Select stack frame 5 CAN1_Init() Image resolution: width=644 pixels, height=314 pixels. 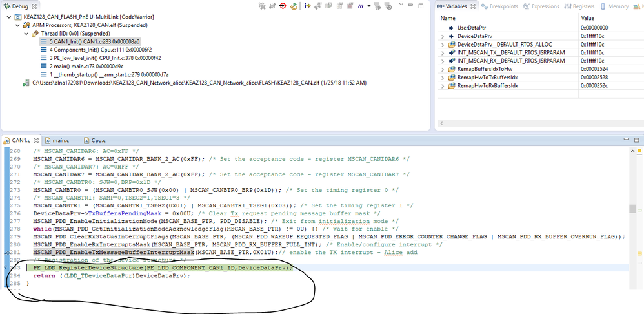(x=91, y=41)
